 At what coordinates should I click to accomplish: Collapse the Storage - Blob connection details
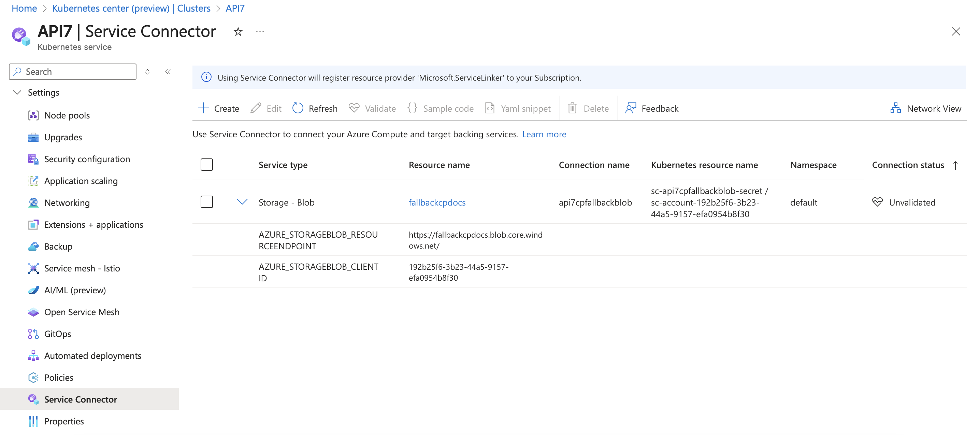pos(242,202)
